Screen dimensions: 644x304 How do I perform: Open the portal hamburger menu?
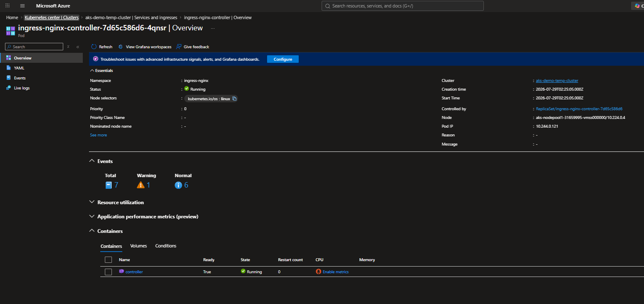22,6
